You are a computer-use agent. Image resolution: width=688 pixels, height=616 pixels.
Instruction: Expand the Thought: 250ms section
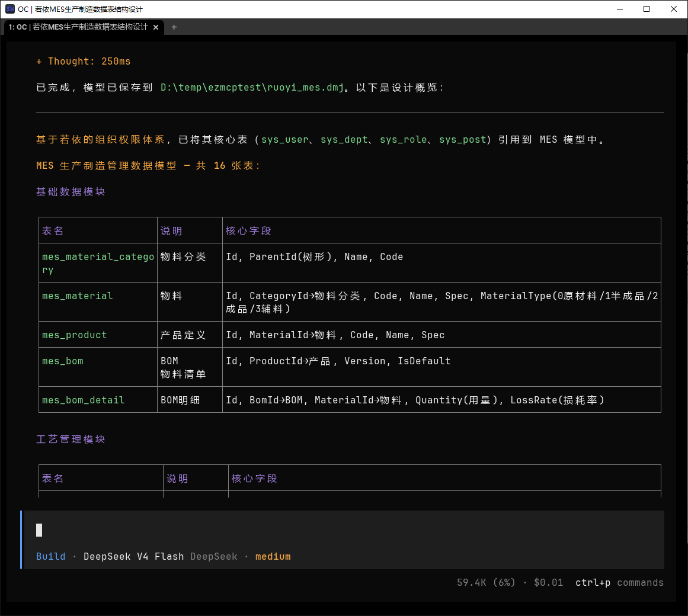84,62
